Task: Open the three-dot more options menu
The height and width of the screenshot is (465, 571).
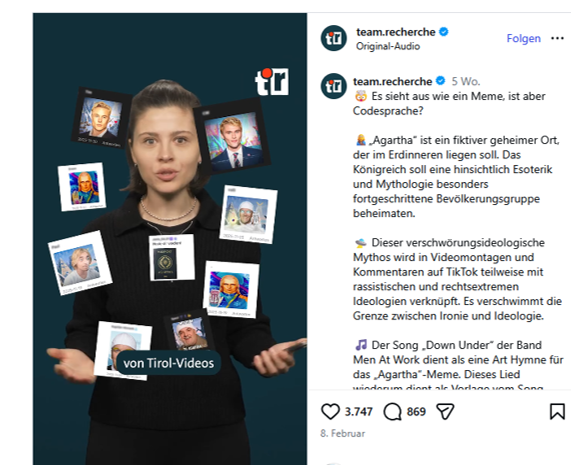Action: click(557, 38)
